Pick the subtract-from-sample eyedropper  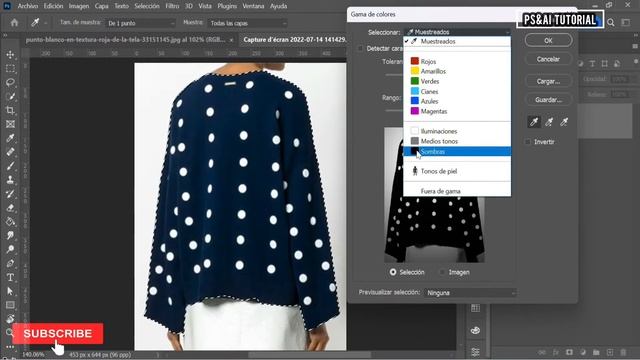(564, 122)
